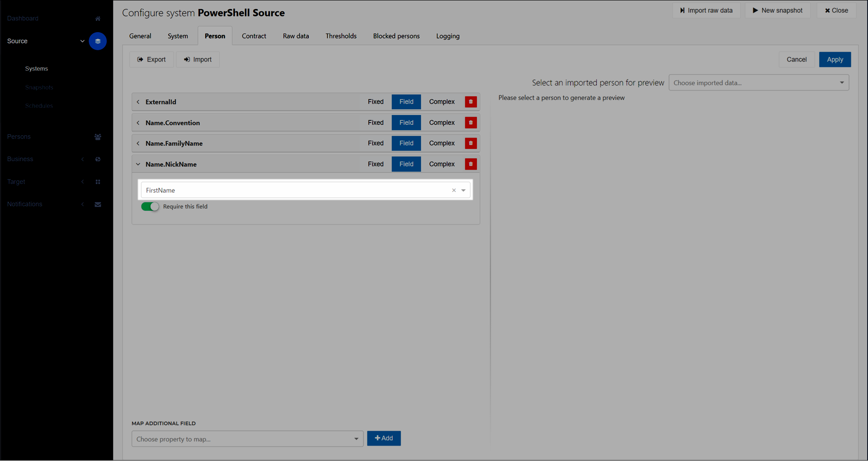Close the configuration screen
868x461 pixels.
[836, 10]
